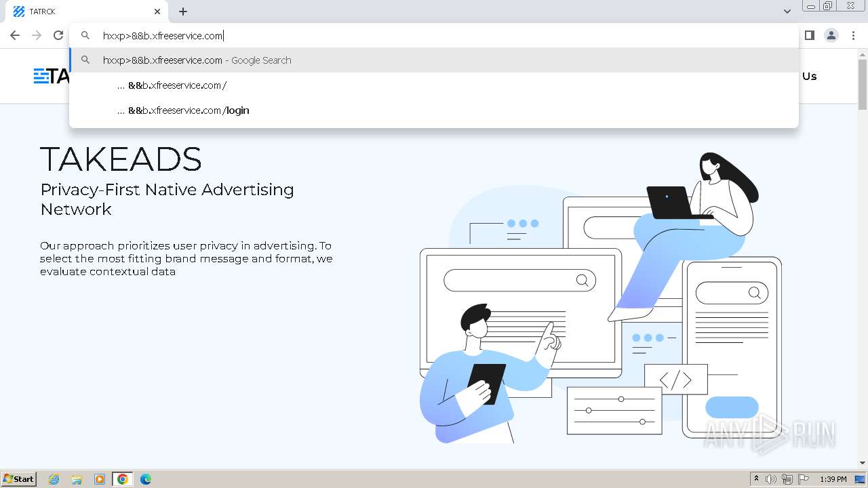This screenshot has width=868, height=488.
Task: Switch to Chrome in the taskbar
Action: 123,479
